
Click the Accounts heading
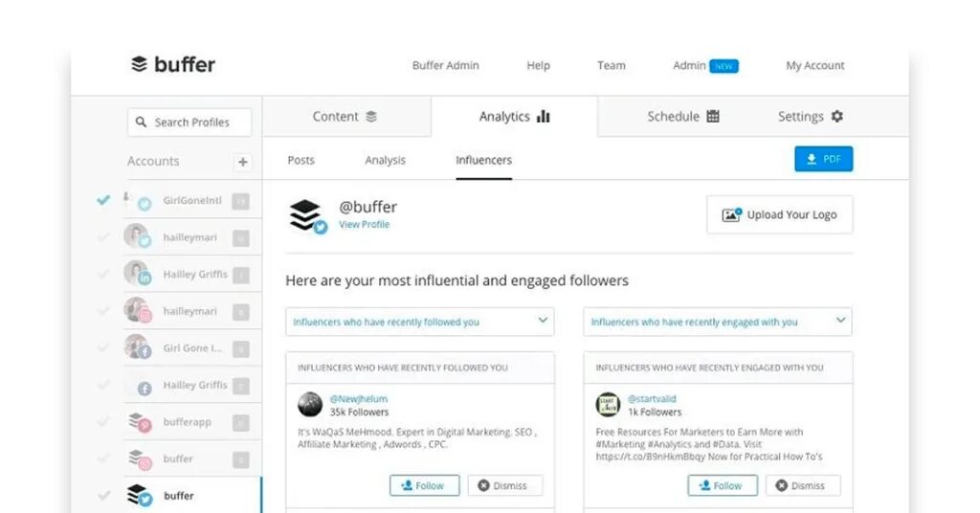[153, 161]
